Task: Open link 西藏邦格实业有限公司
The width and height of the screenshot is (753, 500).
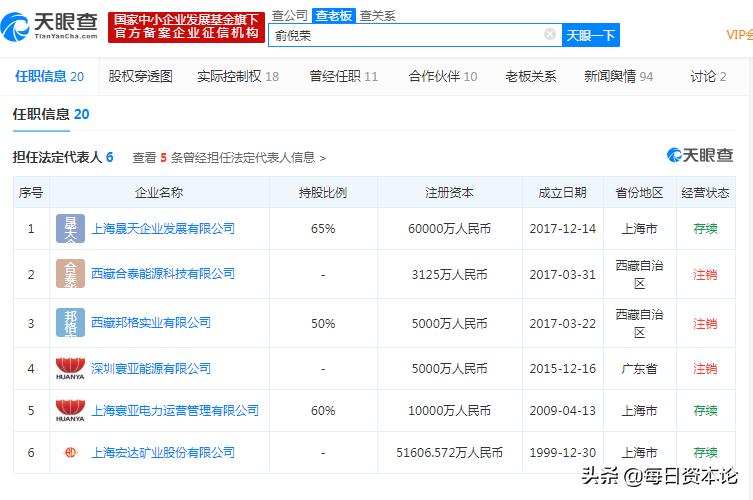Action: pyautogui.click(x=151, y=323)
